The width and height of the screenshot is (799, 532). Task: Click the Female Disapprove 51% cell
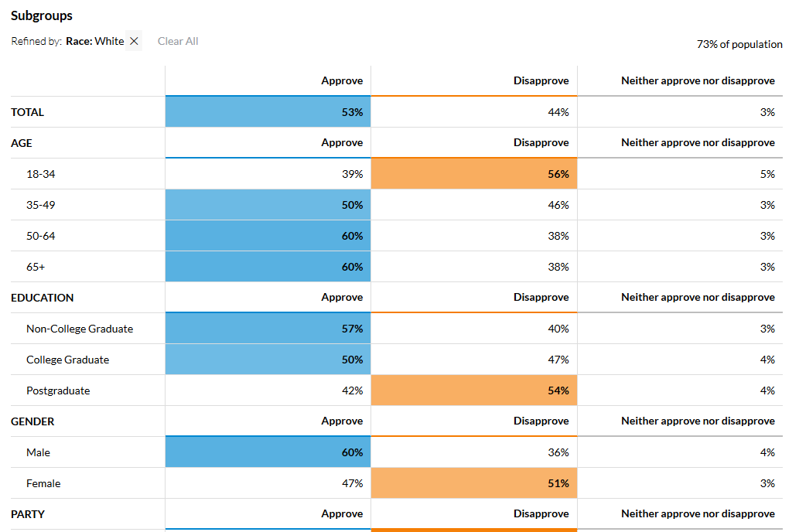(473, 483)
